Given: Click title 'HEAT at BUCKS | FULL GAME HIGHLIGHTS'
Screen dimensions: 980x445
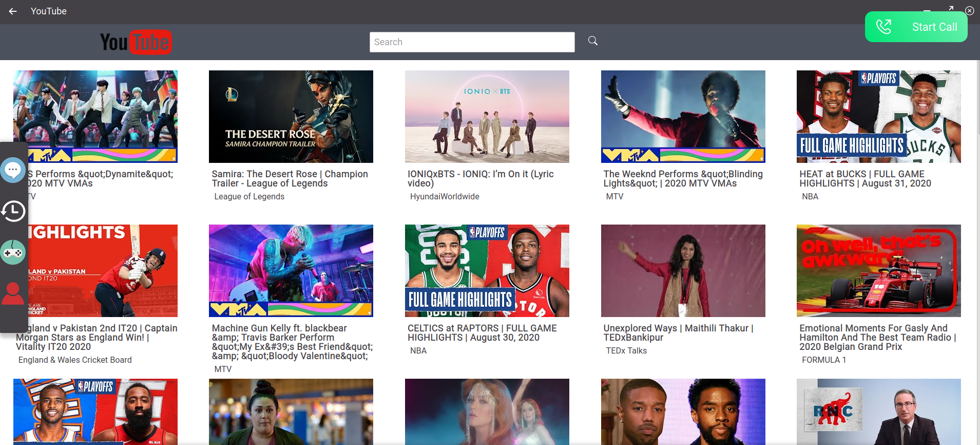Looking at the screenshot, I should 866,179.
